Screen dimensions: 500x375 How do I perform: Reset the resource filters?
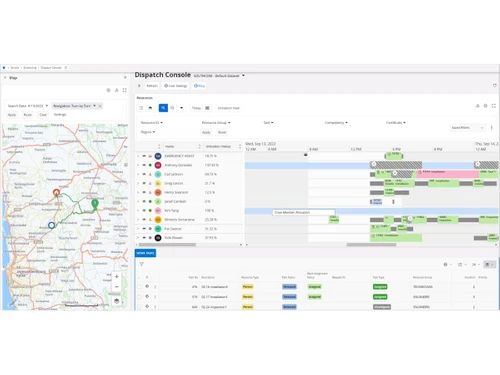pos(222,132)
